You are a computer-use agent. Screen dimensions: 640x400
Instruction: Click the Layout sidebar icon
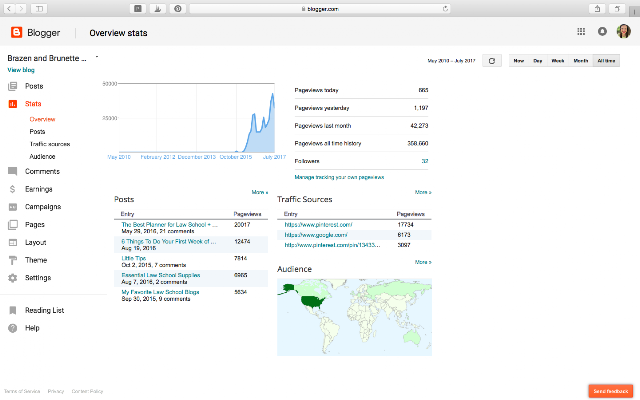coord(13,242)
